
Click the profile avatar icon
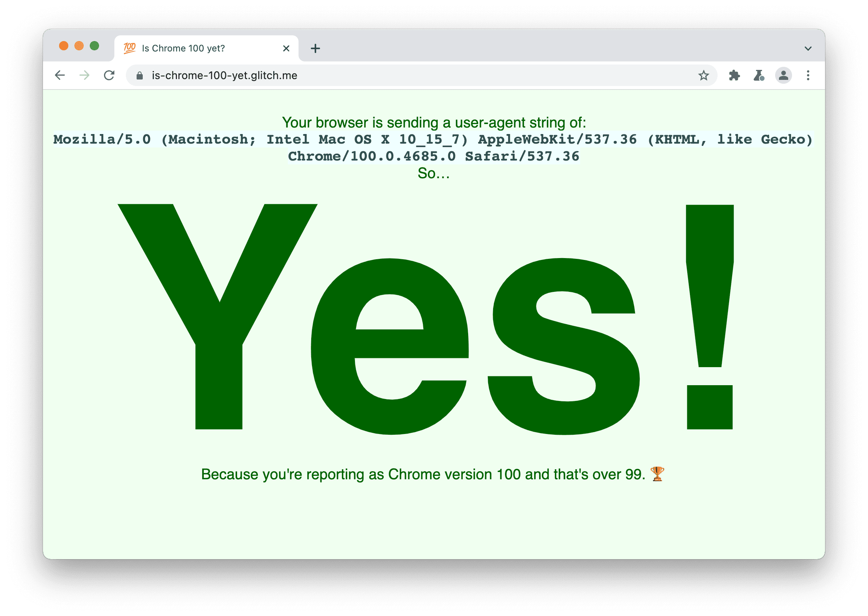click(784, 74)
